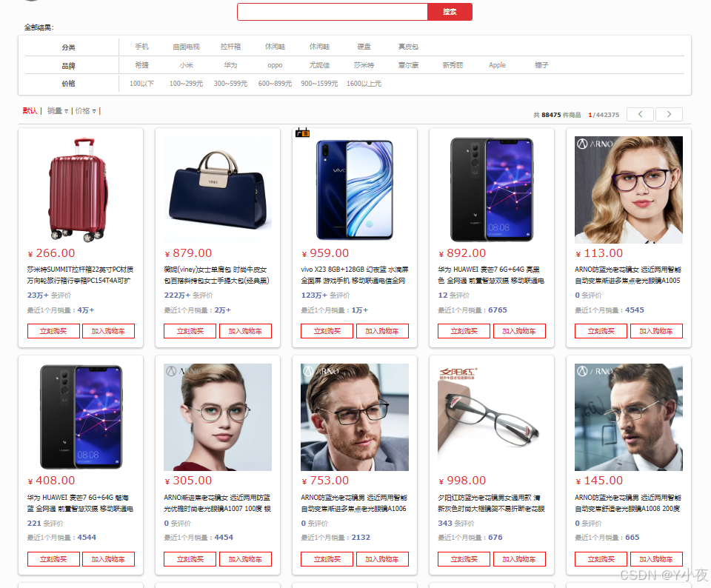Screen dimensions: 711x588
Task: Click 立刻购买 for the ¥892.00 Huawei phone
Action: [464, 331]
